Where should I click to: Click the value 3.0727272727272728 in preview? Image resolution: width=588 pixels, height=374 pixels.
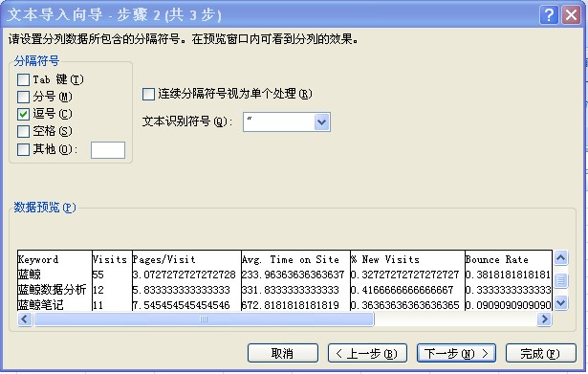(x=185, y=275)
